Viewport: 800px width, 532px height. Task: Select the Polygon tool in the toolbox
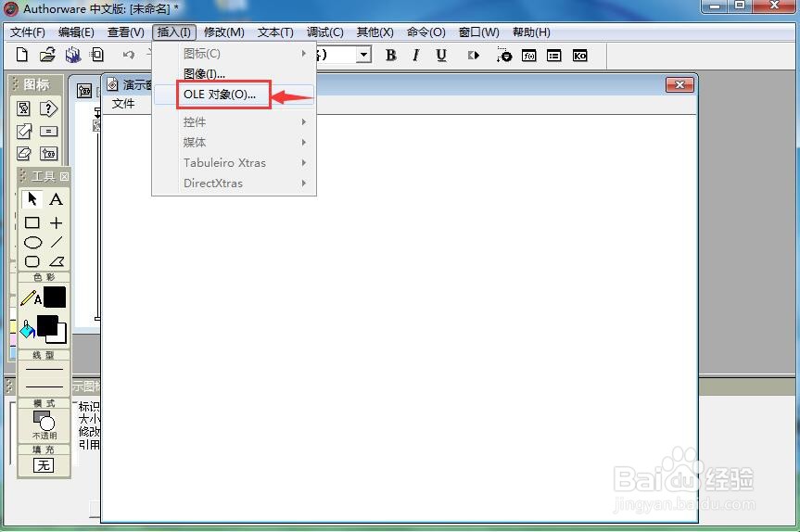[57, 261]
